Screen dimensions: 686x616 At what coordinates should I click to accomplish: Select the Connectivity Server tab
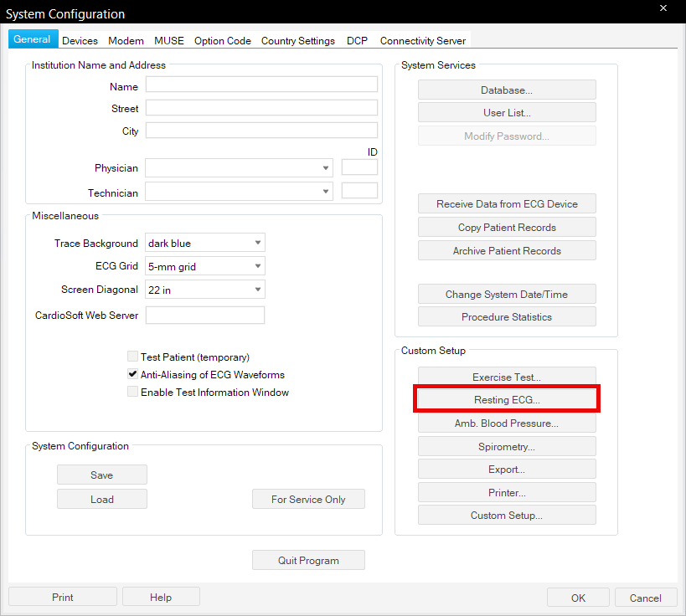pos(423,40)
